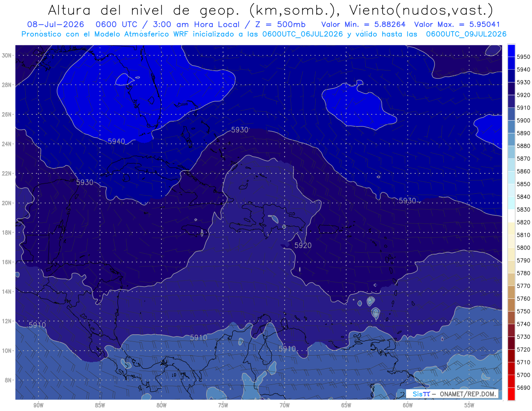
Task: Click the 5820 label on the color scale
Action: pyautogui.click(x=523, y=222)
